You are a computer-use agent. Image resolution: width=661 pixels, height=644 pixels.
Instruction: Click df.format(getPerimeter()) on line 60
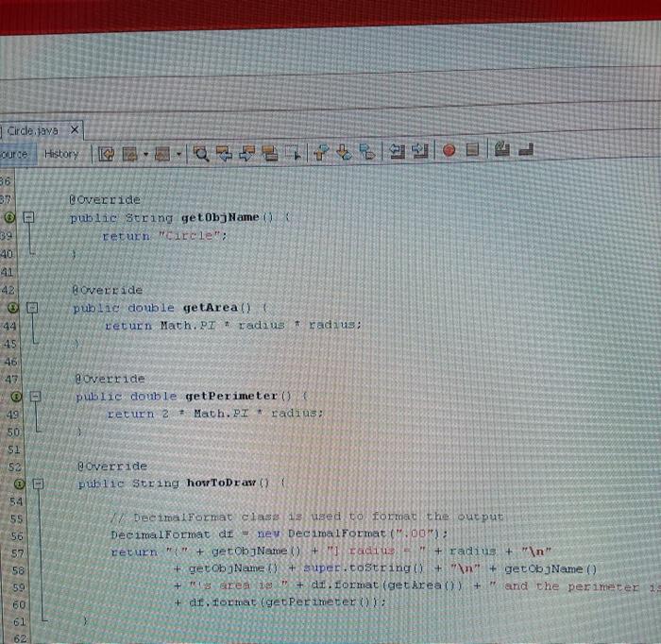[x=285, y=602]
